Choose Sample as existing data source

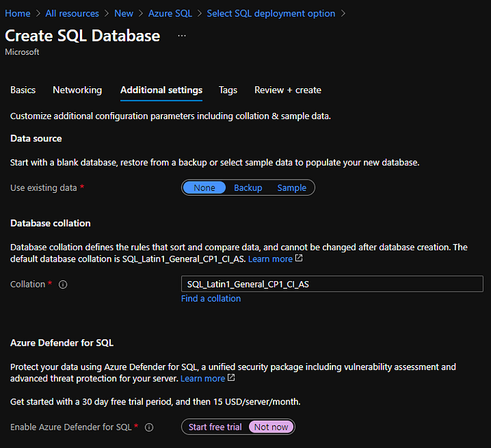(x=292, y=187)
